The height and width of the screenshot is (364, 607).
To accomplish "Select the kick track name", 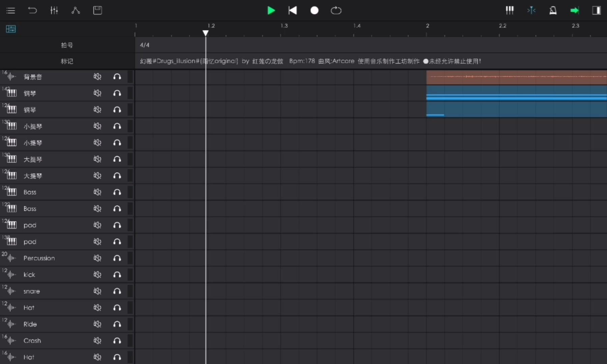I will pyautogui.click(x=29, y=275).
